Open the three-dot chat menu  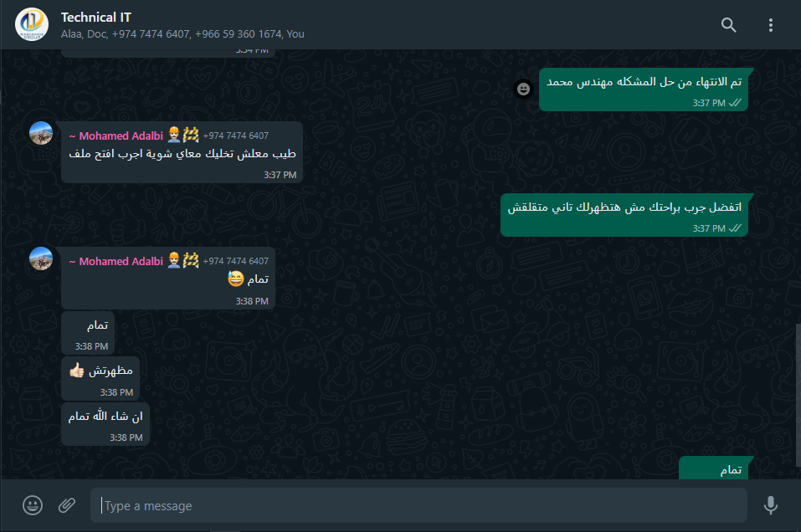pyautogui.click(x=770, y=25)
